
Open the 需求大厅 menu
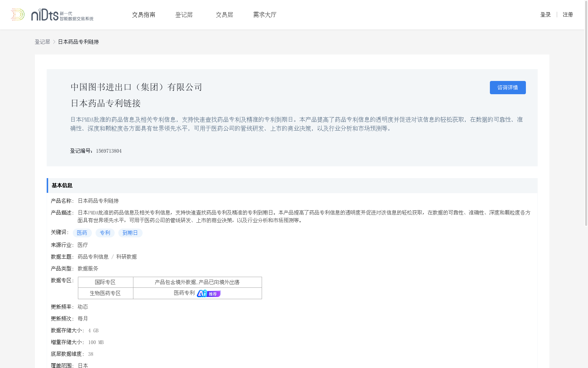click(x=265, y=15)
